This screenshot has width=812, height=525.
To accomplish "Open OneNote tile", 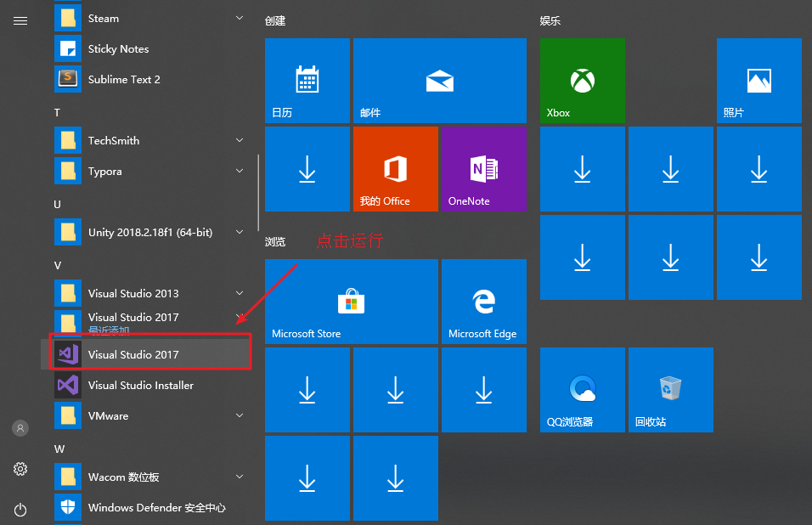I will tap(483, 169).
